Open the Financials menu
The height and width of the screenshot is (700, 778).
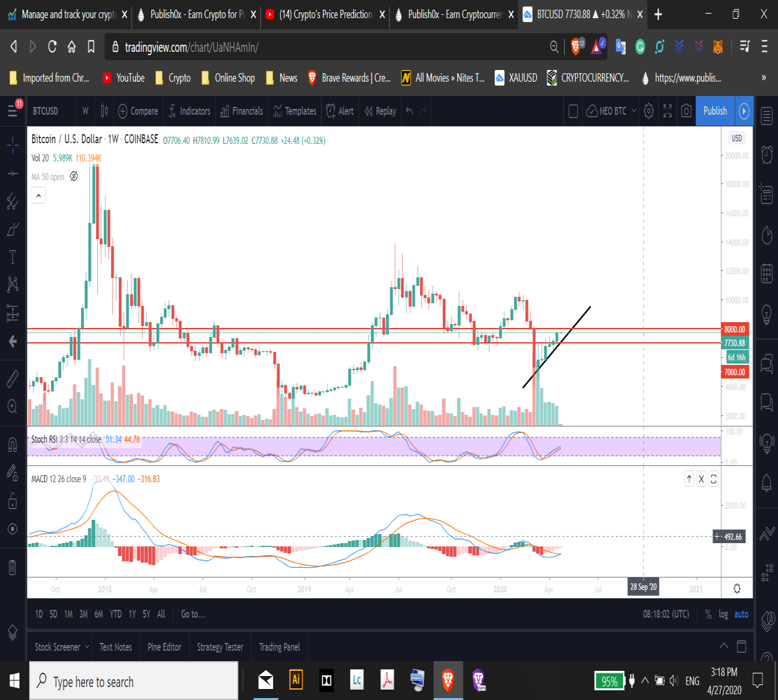241,111
